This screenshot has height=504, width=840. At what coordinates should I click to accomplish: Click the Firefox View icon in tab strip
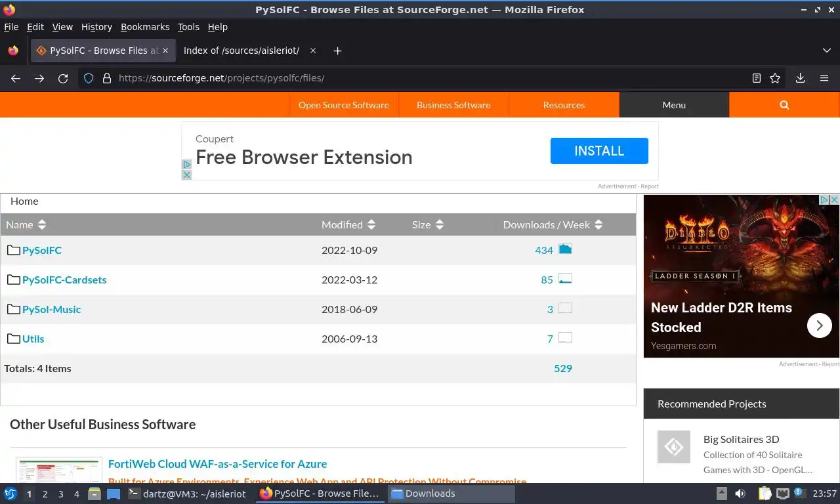coord(13,51)
